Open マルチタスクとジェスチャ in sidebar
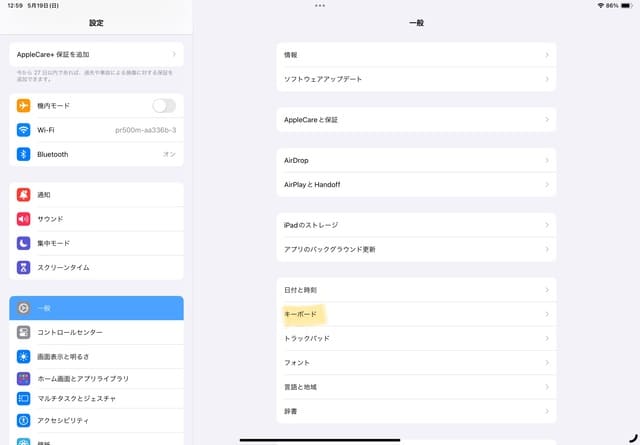640x445 pixels. [96, 398]
